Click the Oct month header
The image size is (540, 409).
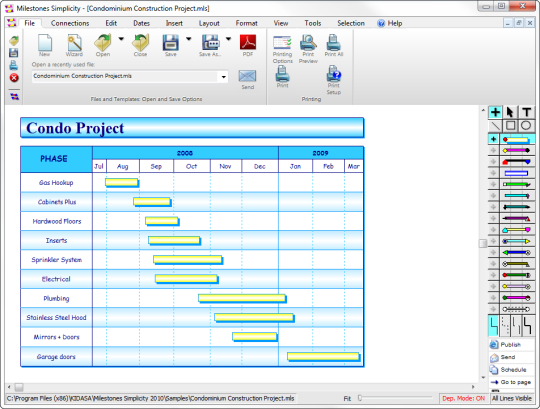tap(192, 166)
